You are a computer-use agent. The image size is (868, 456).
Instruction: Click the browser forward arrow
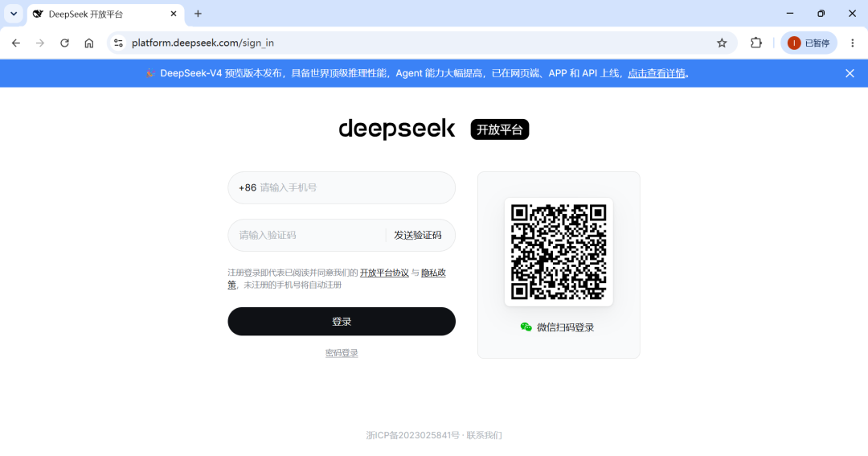pyautogui.click(x=40, y=43)
